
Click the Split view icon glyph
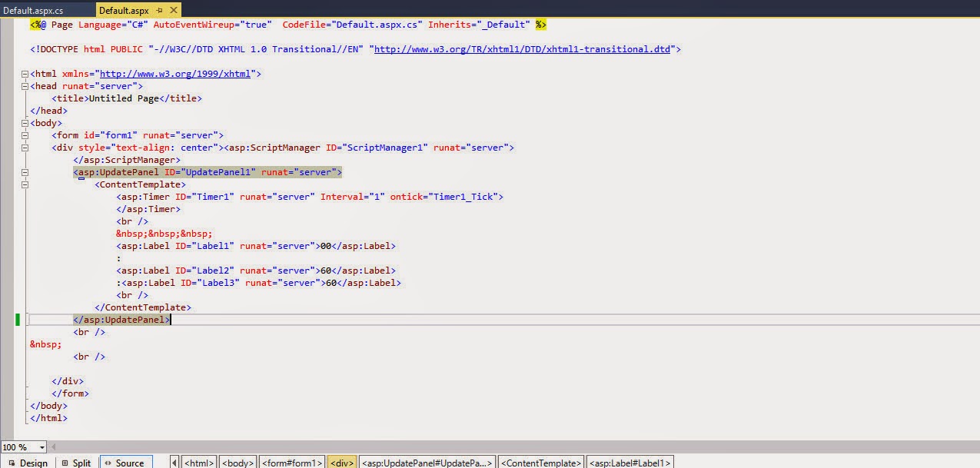click(65, 462)
